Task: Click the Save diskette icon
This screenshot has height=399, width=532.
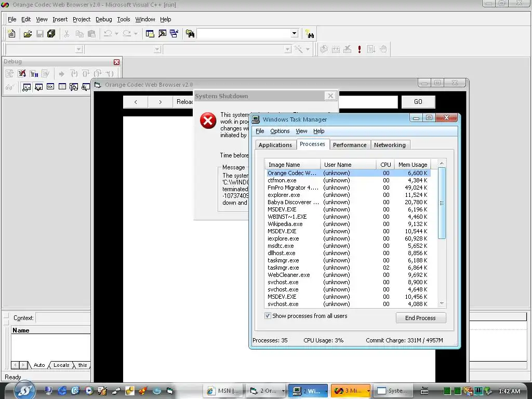Action: pyautogui.click(x=39, y=34)
